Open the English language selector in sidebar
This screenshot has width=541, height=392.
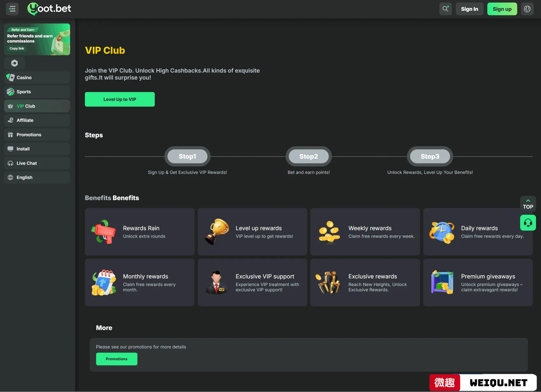(37, 178)
